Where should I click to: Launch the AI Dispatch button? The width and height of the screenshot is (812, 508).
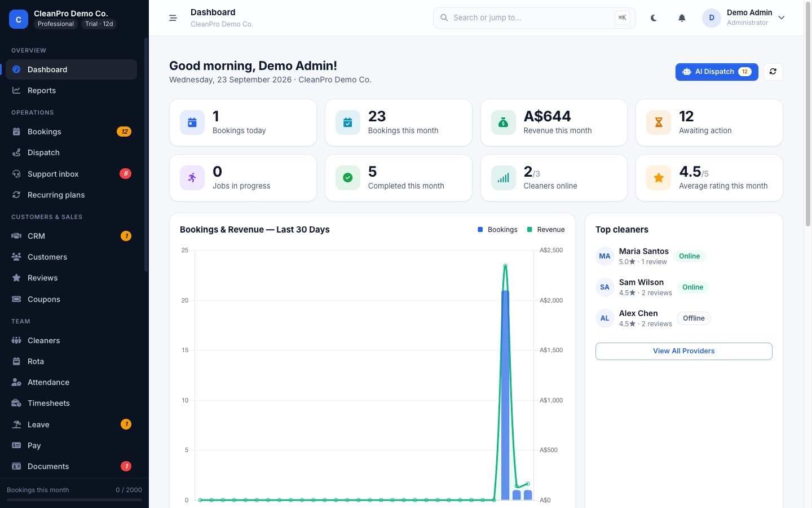717,72
